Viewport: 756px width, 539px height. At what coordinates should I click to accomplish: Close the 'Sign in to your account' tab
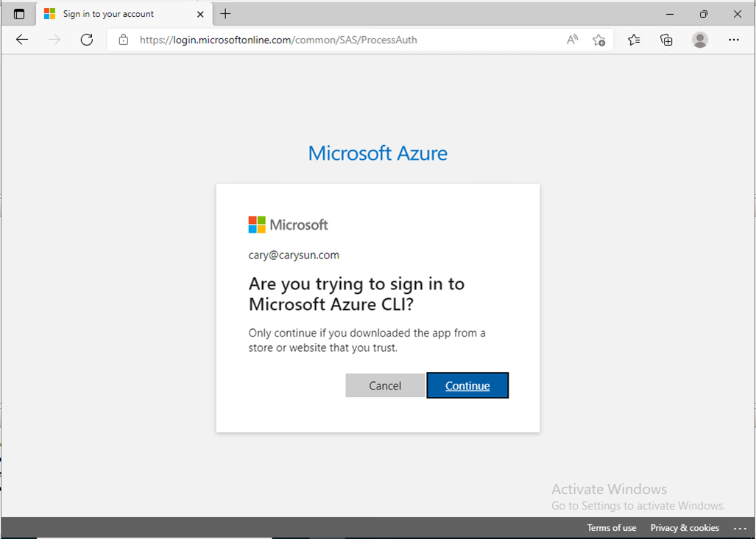(x=200, y=14)
